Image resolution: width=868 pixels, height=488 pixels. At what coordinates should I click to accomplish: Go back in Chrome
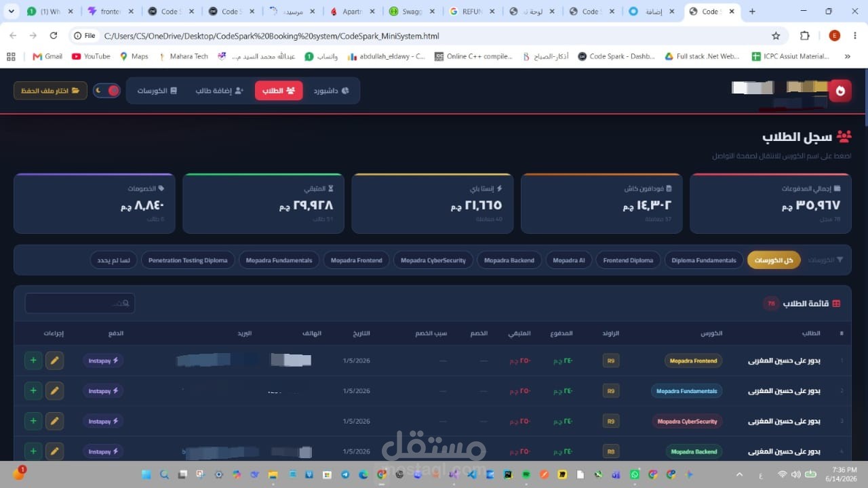pyautogui.click(x=14, y=35)
